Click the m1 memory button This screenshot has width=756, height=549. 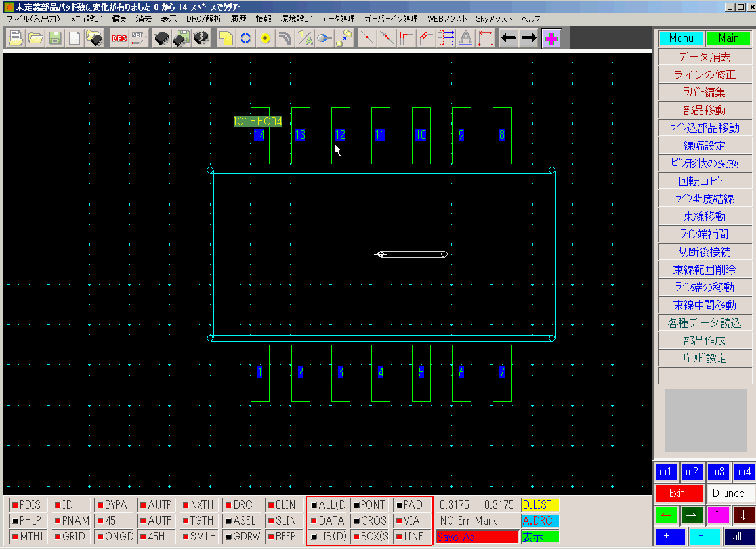click(665, 472)
